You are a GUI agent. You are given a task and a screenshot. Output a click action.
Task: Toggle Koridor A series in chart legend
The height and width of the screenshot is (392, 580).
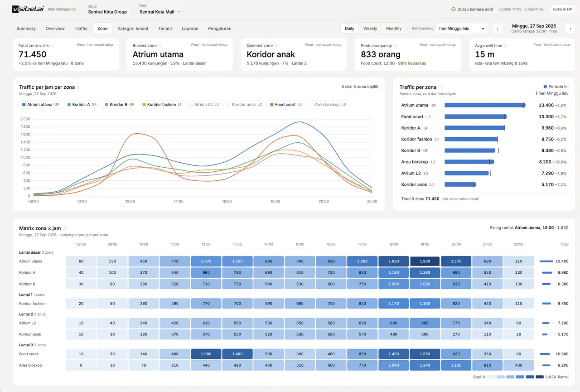[x=82, y=105]
